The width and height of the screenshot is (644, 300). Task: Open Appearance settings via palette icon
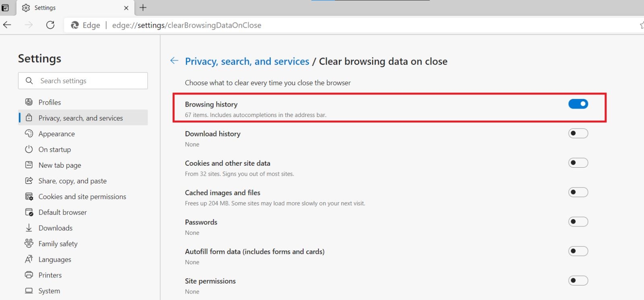click(x=28, y=134)
